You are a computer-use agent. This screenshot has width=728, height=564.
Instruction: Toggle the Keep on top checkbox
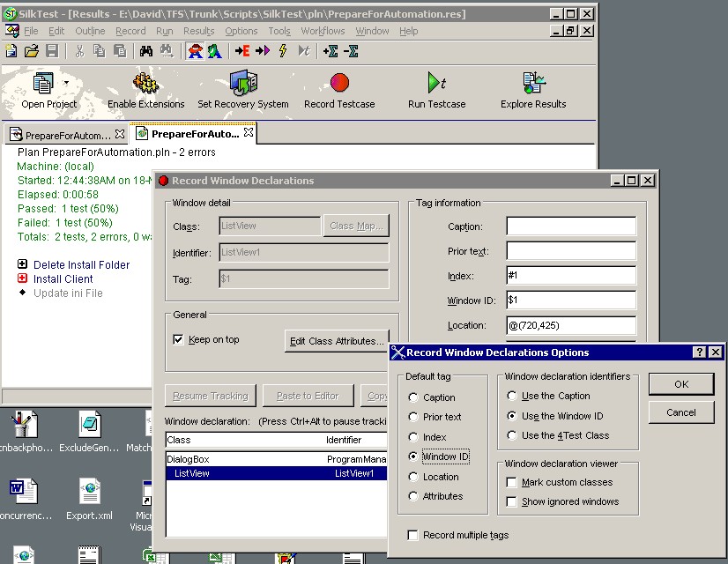click(178, 340)
